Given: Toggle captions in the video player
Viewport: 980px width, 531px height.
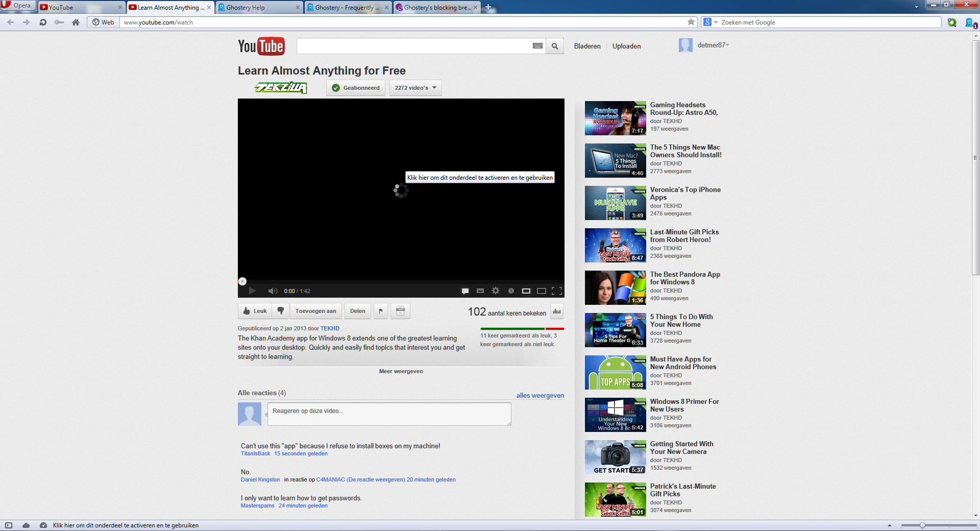Looking at the screenshot, I should point(465,291).
